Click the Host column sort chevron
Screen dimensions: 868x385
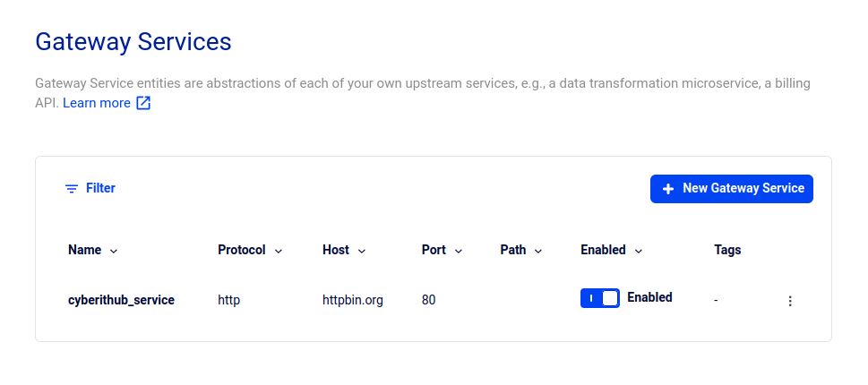click(362, 251)
